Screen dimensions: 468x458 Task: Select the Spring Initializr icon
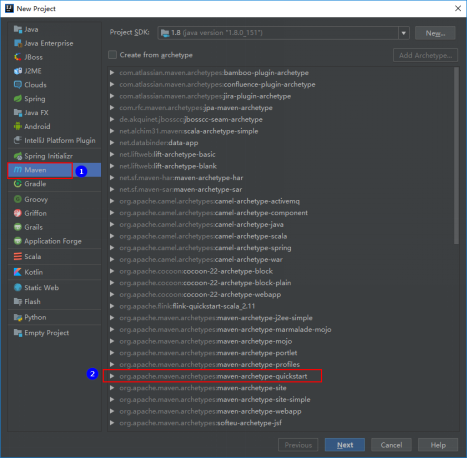[18, 156]
